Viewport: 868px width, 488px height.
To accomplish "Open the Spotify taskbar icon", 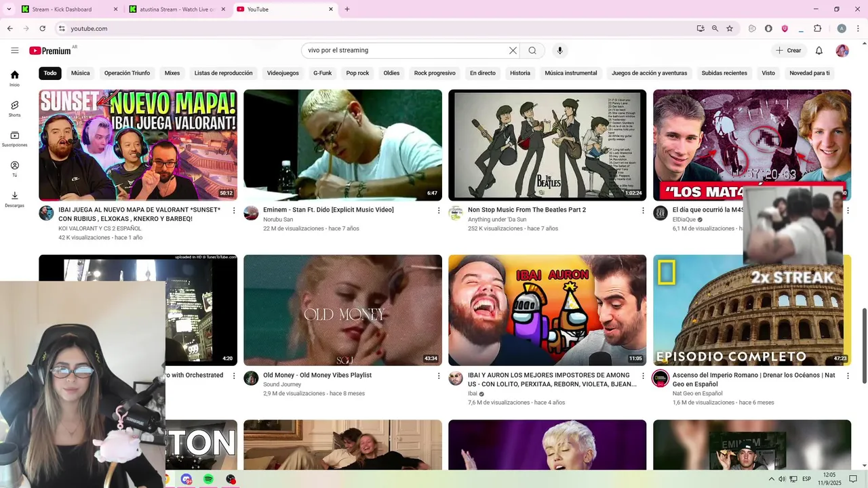I will point(208,479).
